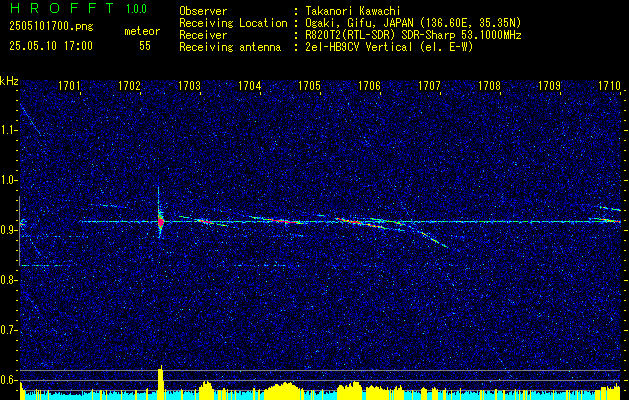
Task: Click the meteor label
Action: (x=142, y=31)
